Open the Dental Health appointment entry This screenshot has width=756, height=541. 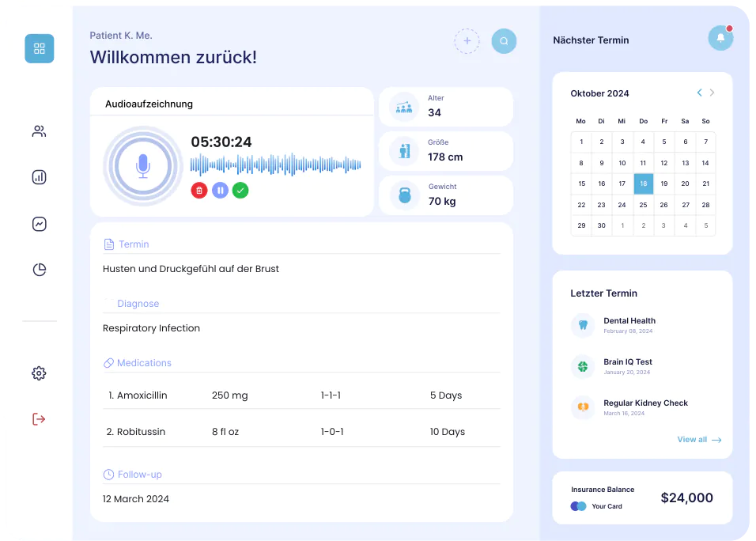click(629, 324)
